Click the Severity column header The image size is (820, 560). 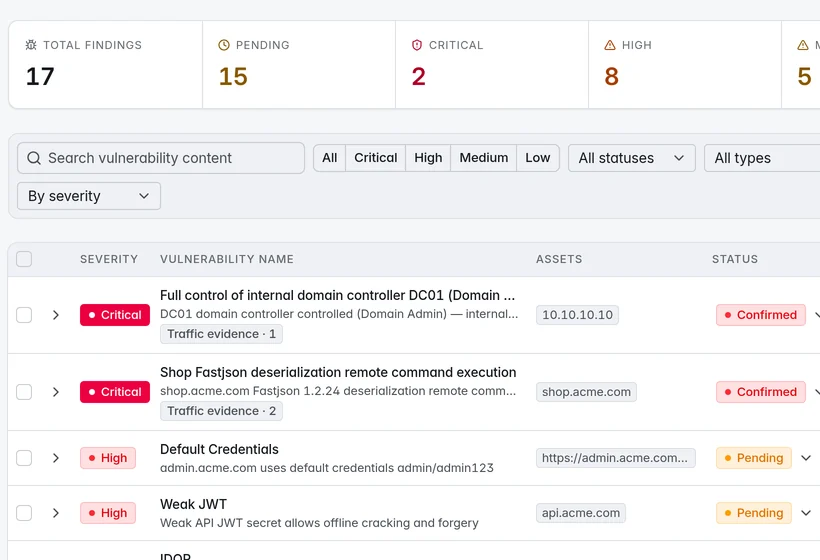(x=109, y=259)
